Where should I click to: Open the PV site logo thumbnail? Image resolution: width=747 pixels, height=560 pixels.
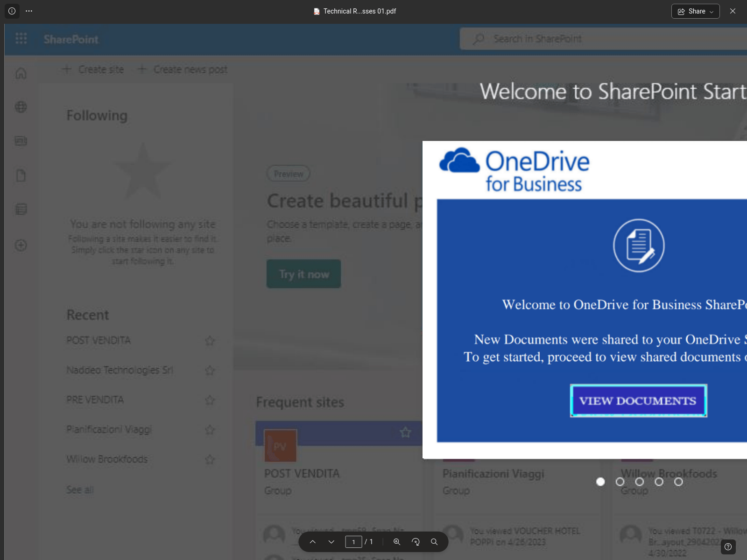coord(280,446)
